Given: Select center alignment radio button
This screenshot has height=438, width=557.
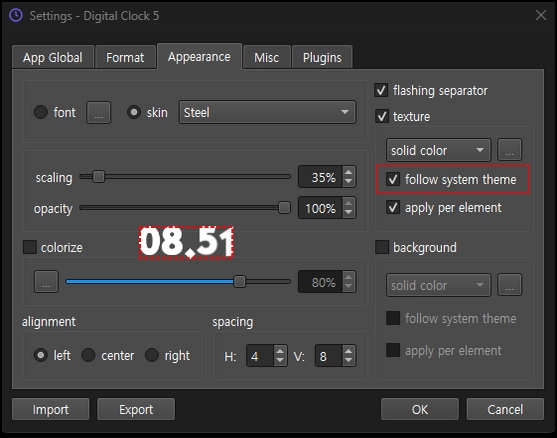Looking at the screenshot, I should click(x=88, y=355).
